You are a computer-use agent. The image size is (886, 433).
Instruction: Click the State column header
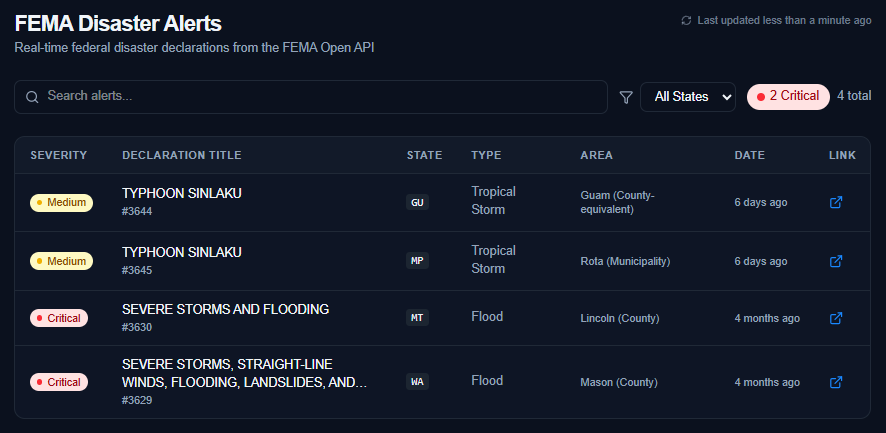[424, 155]
